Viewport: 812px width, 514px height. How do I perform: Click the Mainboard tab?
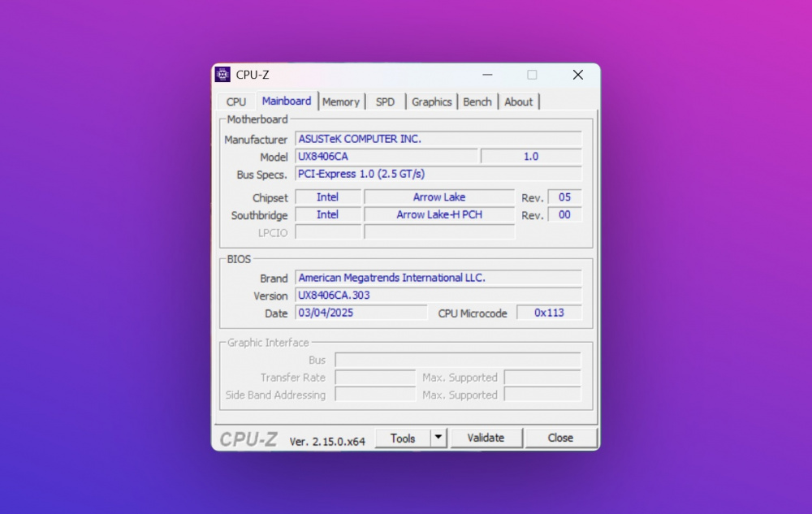pos(286,101)
